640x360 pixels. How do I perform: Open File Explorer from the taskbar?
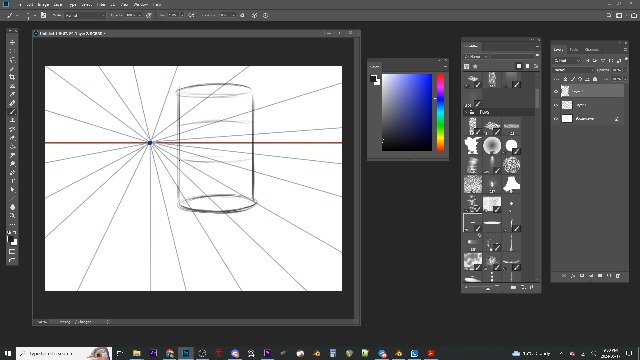pyautogui.click(x=137, y=353)
